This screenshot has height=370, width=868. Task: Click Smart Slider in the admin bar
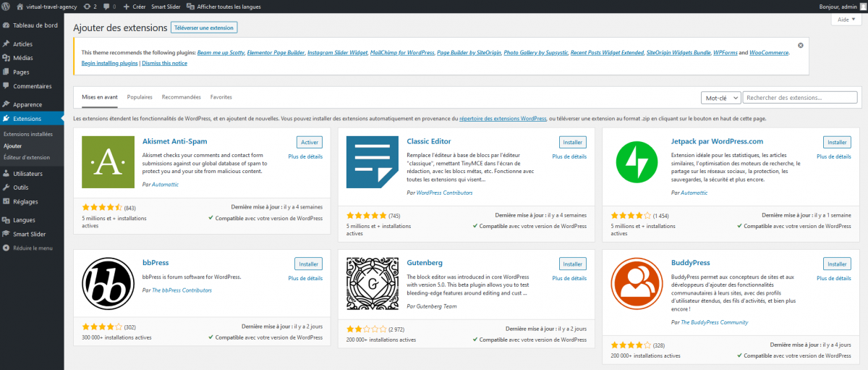click(x=166, y=7)
